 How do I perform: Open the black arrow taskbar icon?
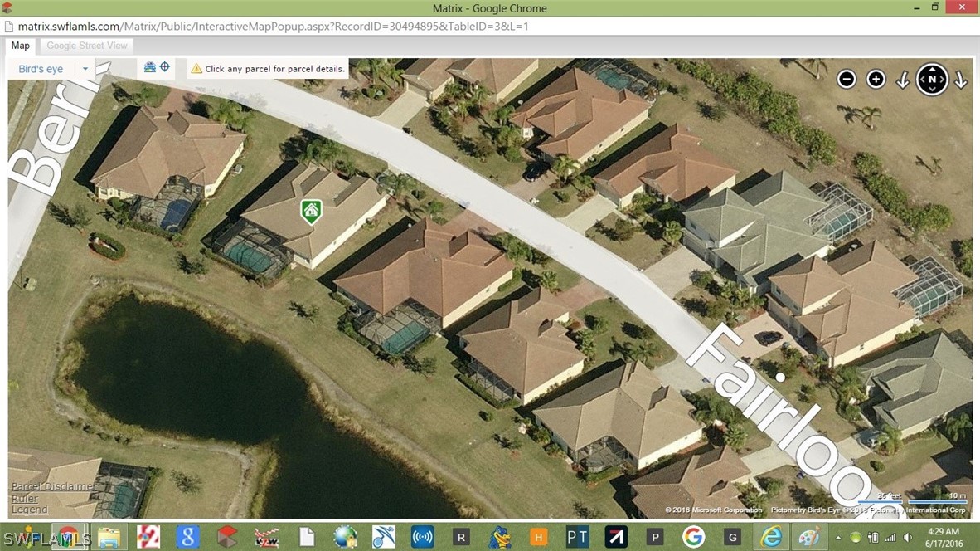pyautogui.click(x=616, y=537)
